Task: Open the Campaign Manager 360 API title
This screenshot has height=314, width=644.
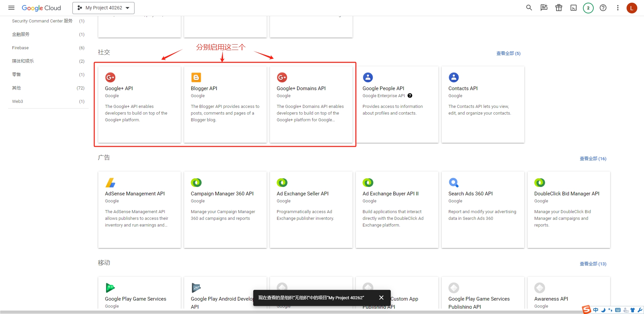Action: pyautogui.click(x=222, y=194)
